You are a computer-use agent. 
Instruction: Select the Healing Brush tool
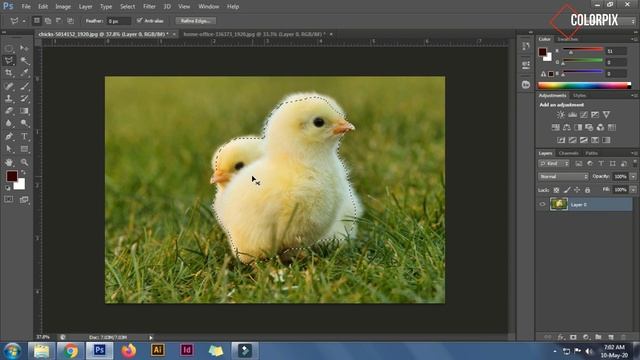9,86
